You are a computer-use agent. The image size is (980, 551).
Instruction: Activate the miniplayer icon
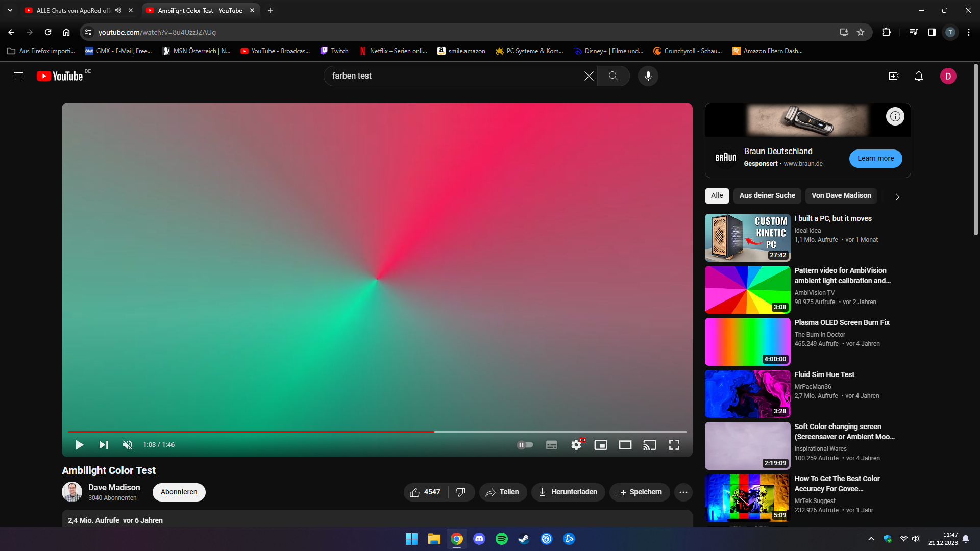tap(601, 445)
